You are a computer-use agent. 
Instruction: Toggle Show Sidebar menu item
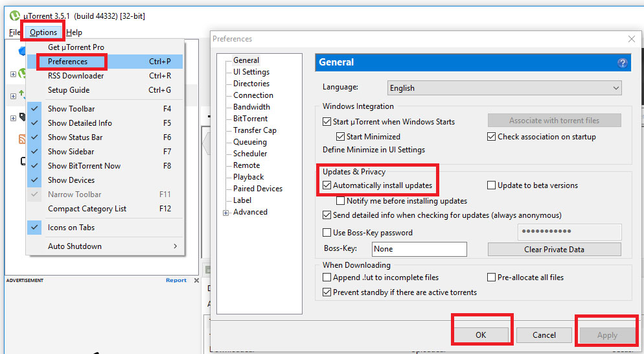105,152
